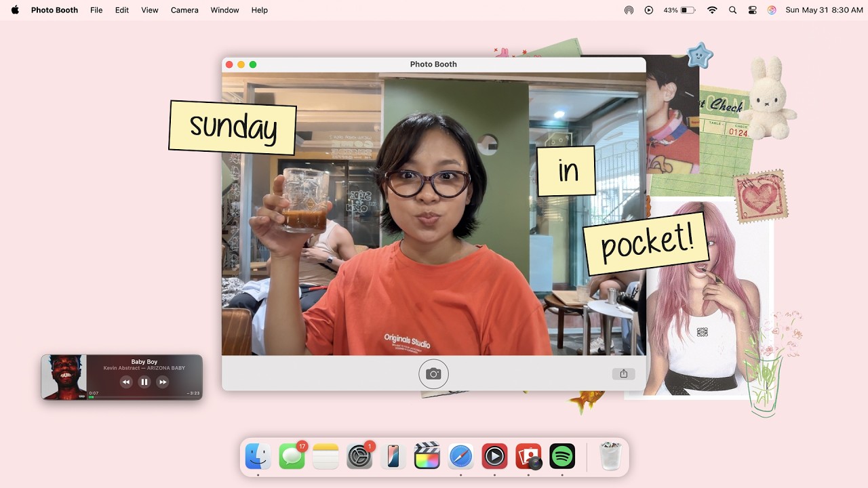This screenshot has width=868, height=488.
Task: Open System Settings in the dock
Action: pyautogui.click(x=359, y=456)
